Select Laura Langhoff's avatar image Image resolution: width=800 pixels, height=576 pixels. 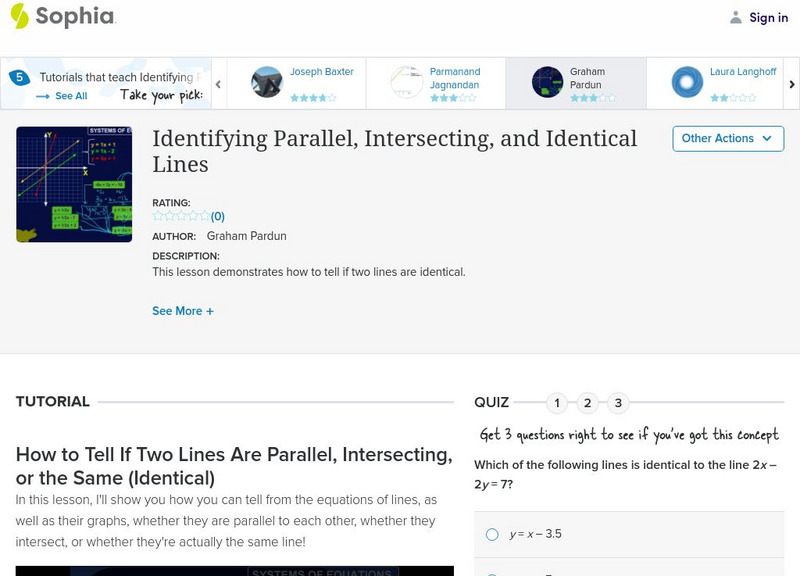click(687, 82)
